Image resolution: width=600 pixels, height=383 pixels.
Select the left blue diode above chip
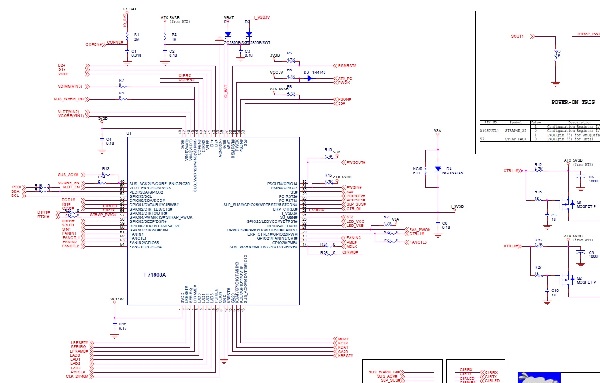coord(228,34)
